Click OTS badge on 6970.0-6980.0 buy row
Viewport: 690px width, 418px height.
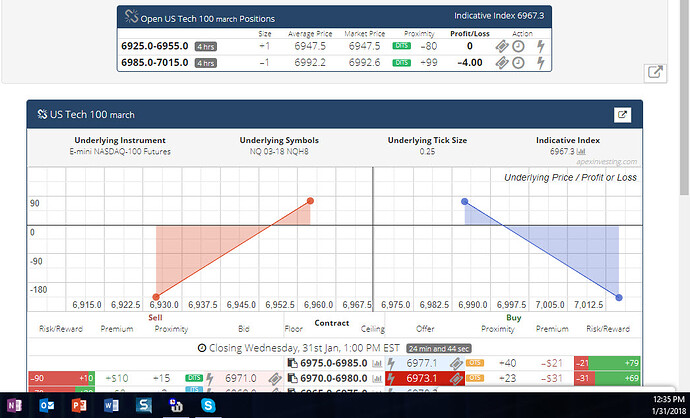475,378
